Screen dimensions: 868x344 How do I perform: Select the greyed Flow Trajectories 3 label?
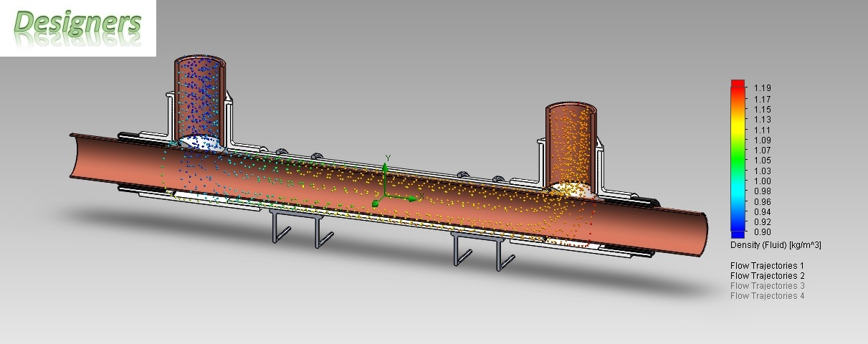tap(768, 285)
